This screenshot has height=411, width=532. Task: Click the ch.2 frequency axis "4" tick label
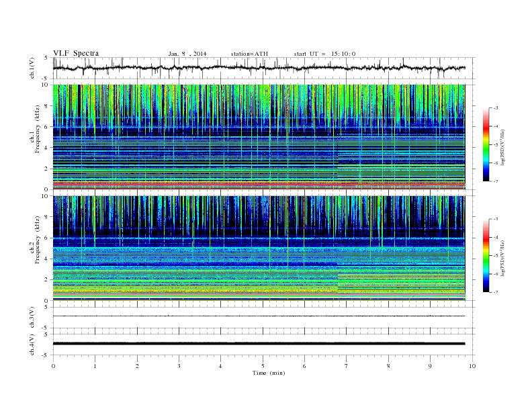click(47, 259)
